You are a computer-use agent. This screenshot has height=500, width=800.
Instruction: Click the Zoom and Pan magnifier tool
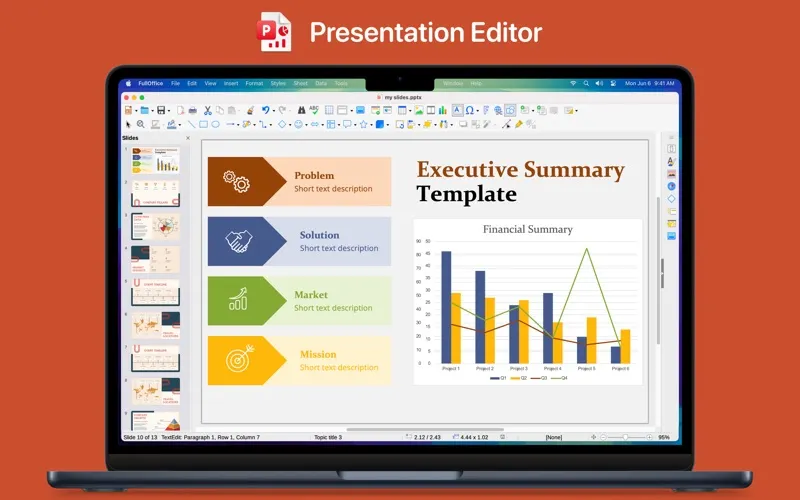pyautogui.click(x=140, y=124)
